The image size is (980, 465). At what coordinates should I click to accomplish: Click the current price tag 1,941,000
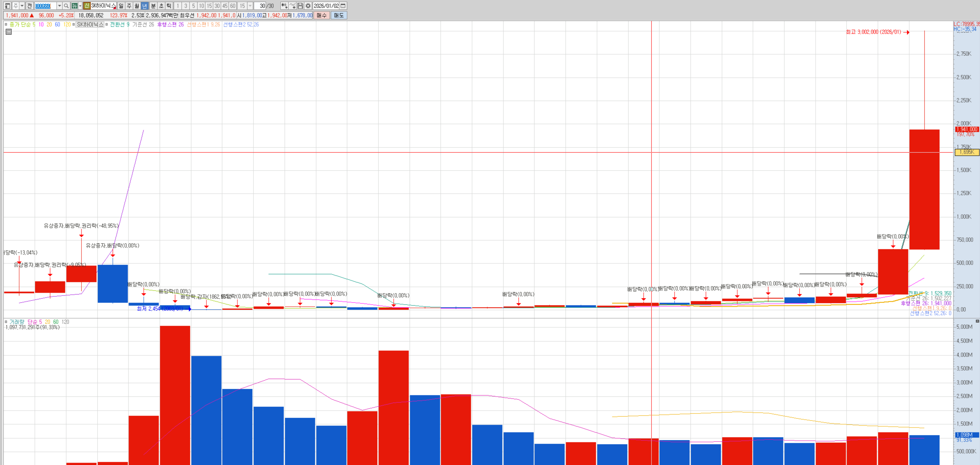pos(967,129)
